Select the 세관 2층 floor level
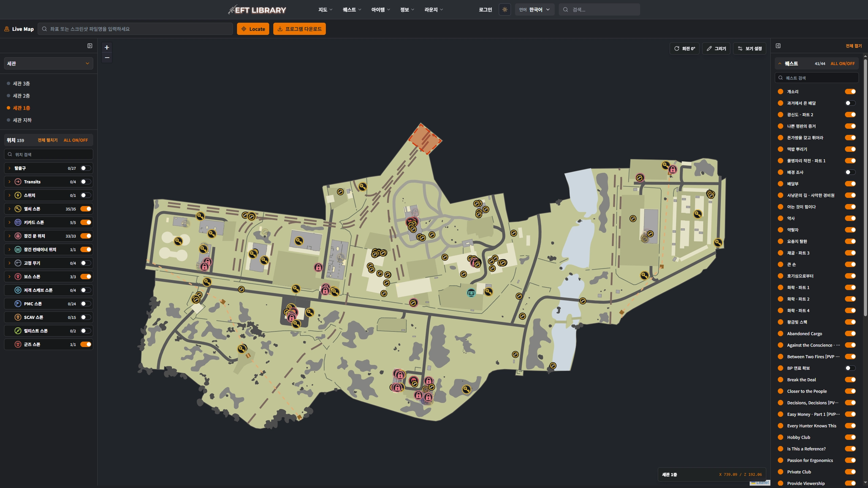868x488 pixels. tap(21, 96)
